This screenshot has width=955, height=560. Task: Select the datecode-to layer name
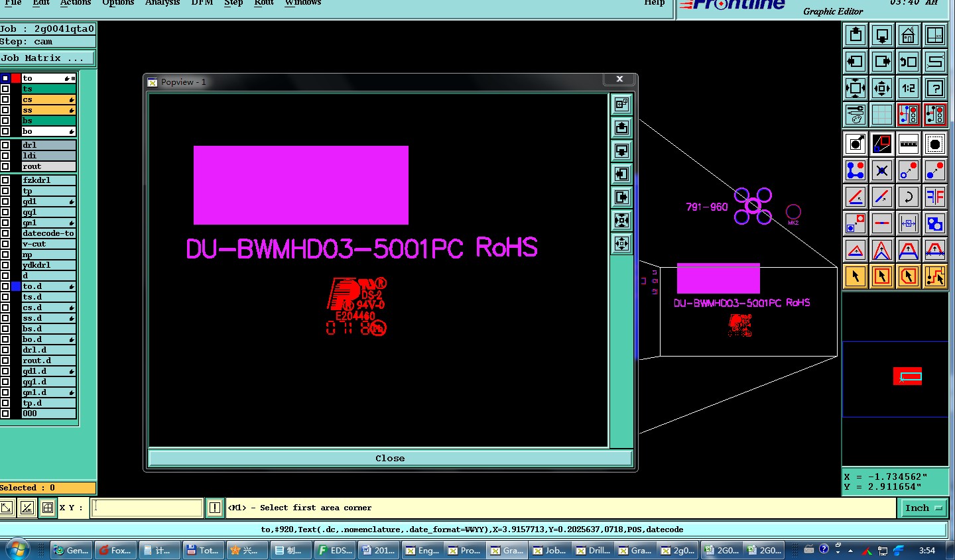(48, 233)
